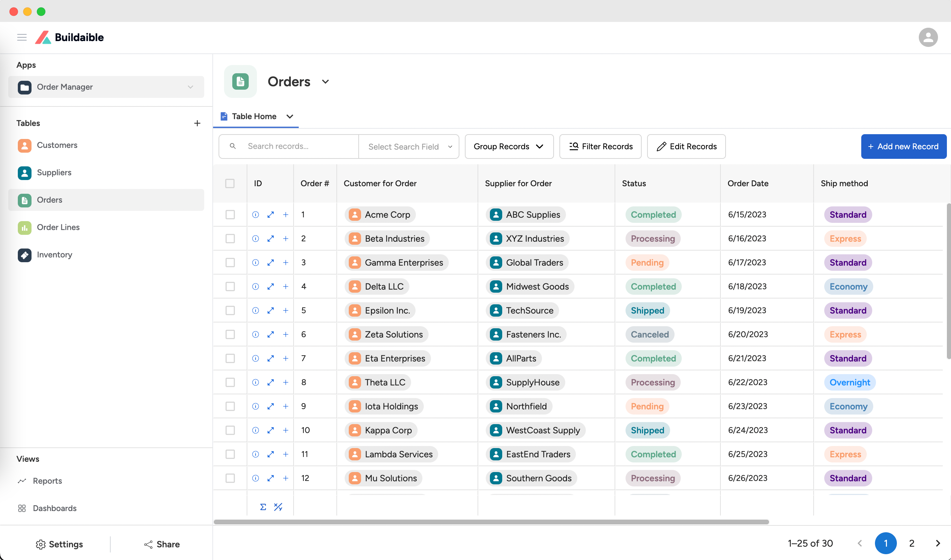Click the ABC Supplies supplier chip
Image resolution: width=951 pixels, height=560 pixels.
(x=526, y=215)
